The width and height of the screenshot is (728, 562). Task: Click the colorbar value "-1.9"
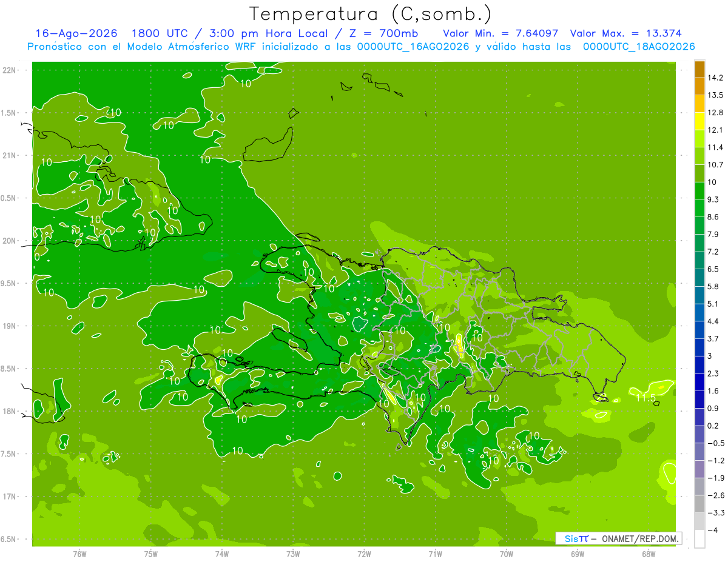point(716,478)
